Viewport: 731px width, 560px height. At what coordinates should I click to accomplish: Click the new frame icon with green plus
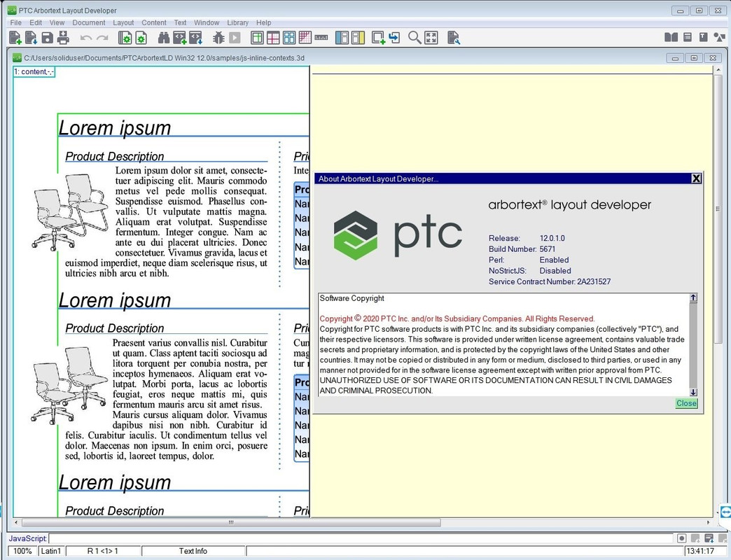(378, 38)
